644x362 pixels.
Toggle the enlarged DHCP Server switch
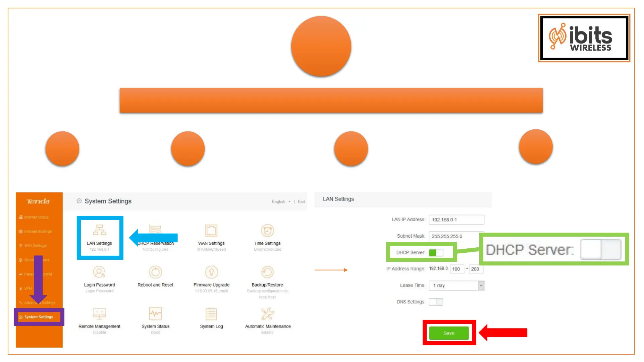[601, 250]
